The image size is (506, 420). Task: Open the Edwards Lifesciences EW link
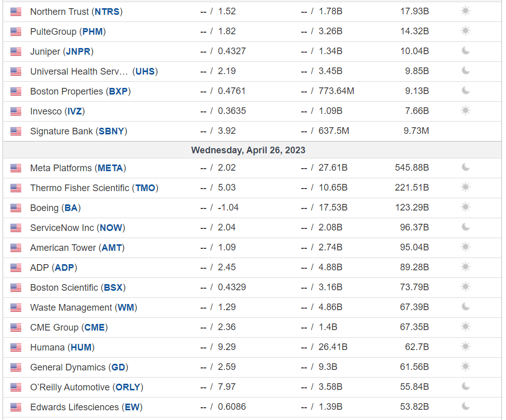pyautogui.click(x=132, y=407)
